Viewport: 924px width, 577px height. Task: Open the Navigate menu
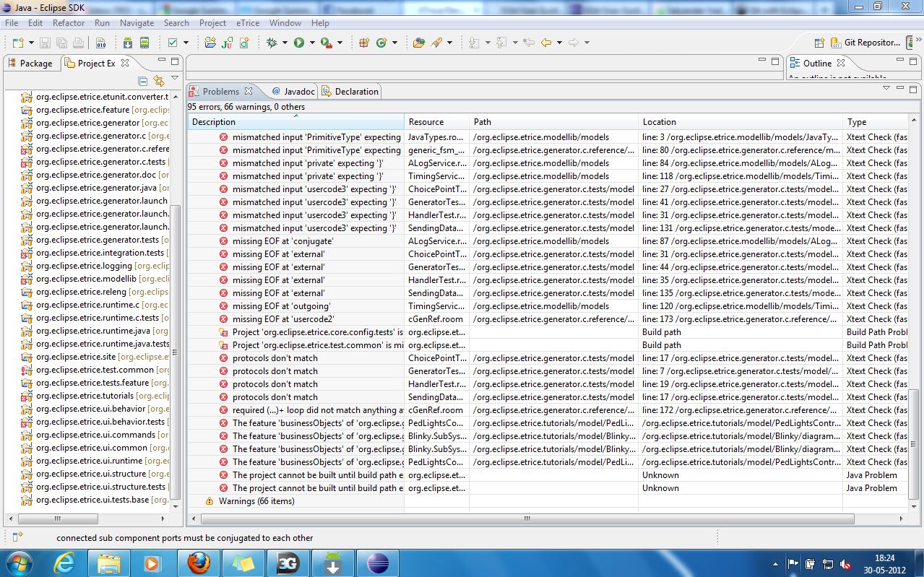point(137,23)
